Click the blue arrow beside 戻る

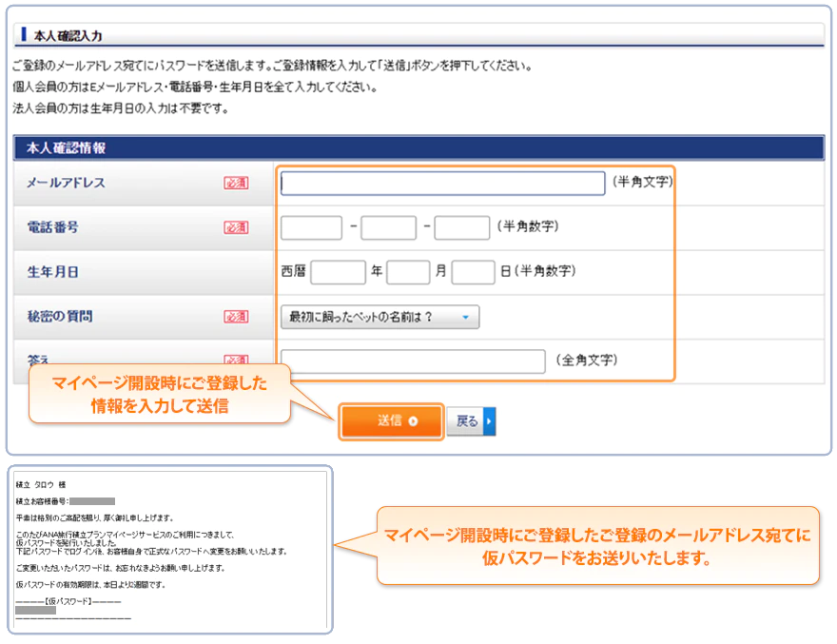tap(489, 421)
